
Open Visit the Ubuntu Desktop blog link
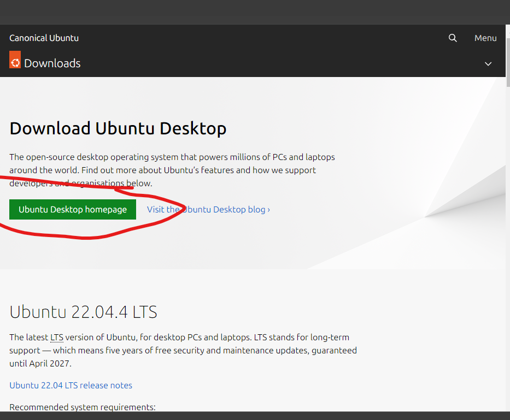pos(208,209)
